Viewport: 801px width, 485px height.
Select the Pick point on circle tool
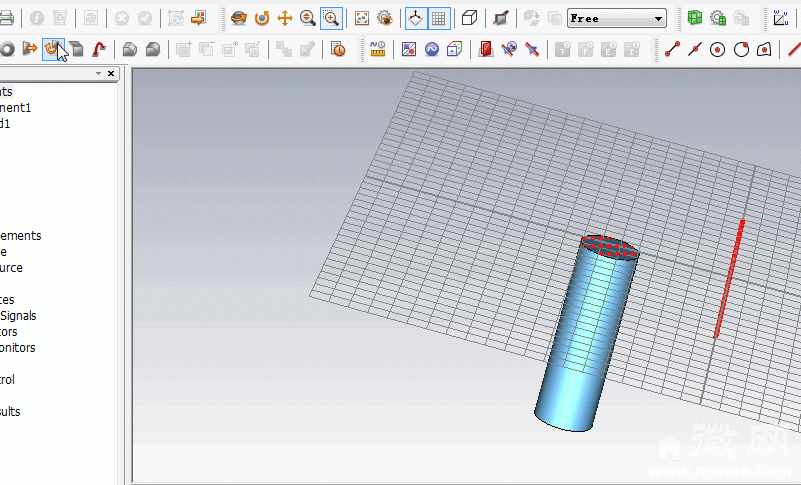(x=741, y=50)
